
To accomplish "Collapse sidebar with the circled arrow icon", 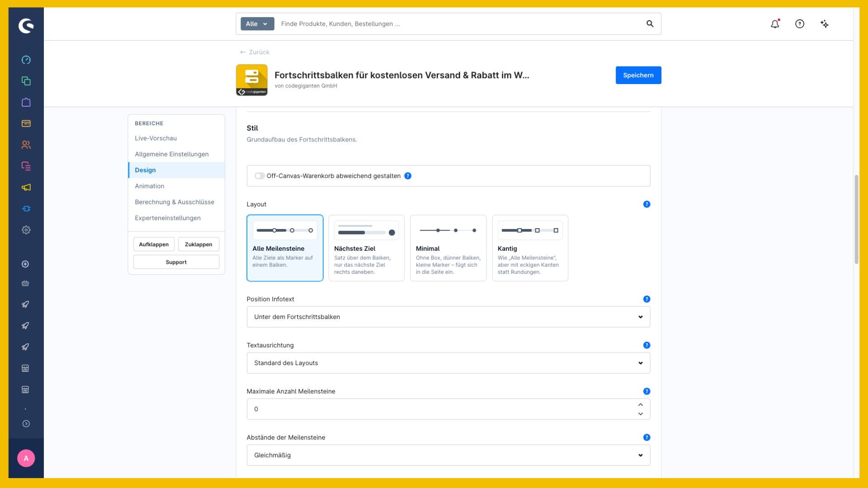I will 26,423.
